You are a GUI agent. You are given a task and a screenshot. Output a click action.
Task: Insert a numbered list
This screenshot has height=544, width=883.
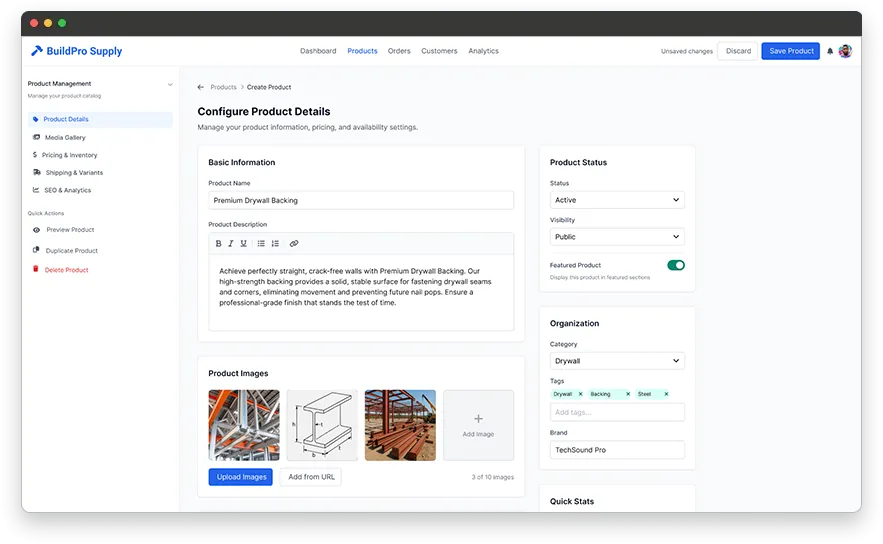[275, 244]
